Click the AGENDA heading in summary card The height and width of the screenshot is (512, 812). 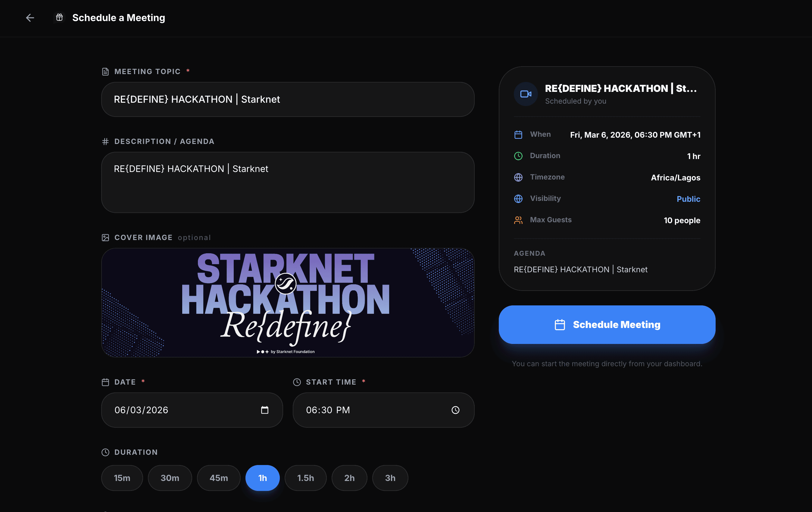tap(529, 253)
